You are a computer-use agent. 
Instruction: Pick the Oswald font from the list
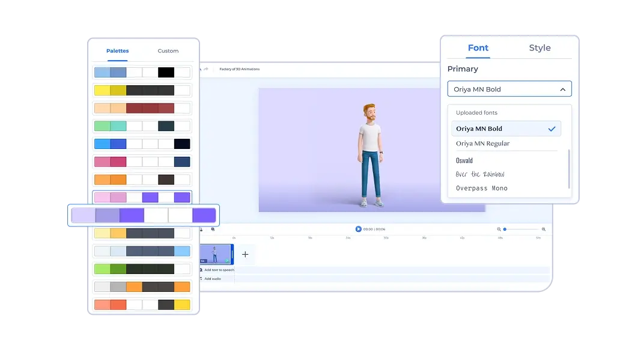(464, 160)
